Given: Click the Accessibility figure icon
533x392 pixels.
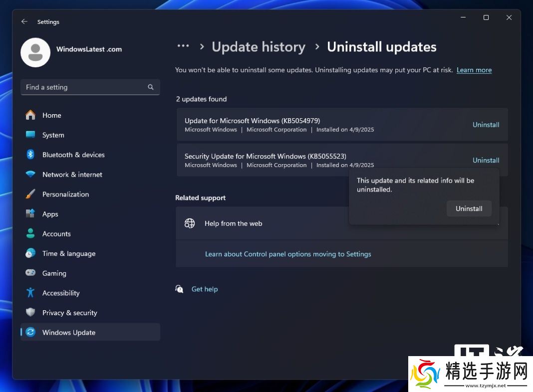Looking at the screenshot, I should (x=30, y=293).
